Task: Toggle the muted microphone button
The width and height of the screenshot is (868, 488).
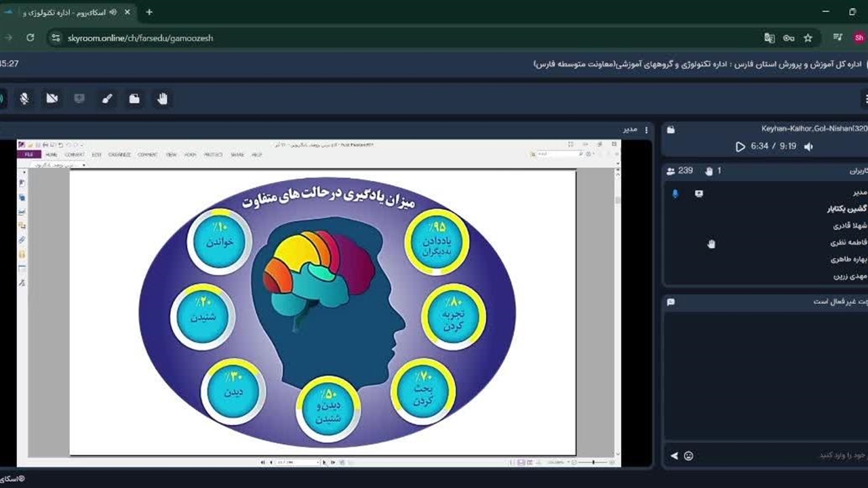Action: (x=24, y=99)
